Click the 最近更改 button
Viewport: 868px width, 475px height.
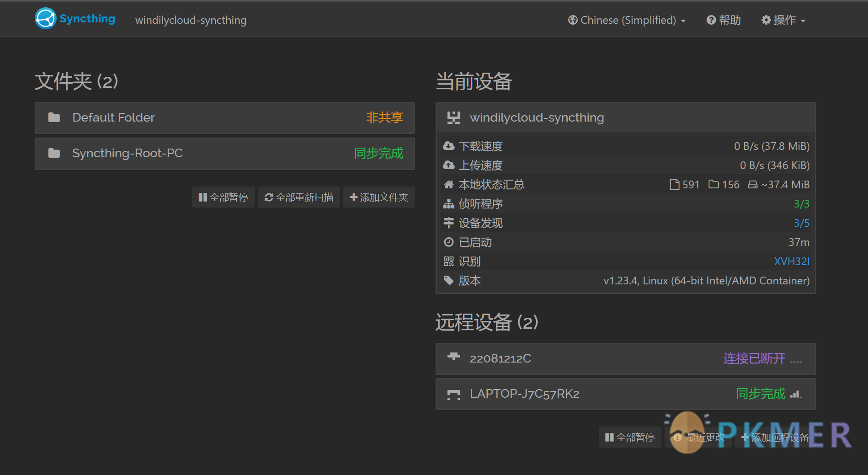(698, 437)
